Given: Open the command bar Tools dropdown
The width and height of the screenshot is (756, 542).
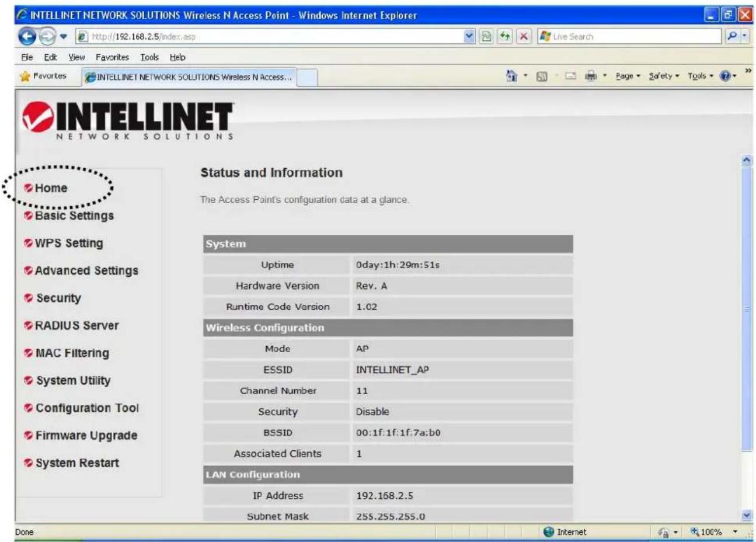Looking at the screenshot, I should click(x=701, y=76).
